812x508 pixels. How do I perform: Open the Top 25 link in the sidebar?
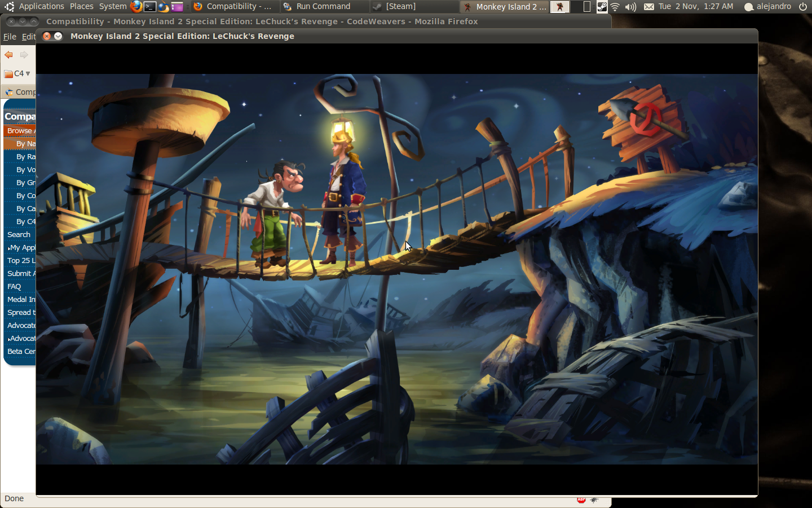(21, 260)
